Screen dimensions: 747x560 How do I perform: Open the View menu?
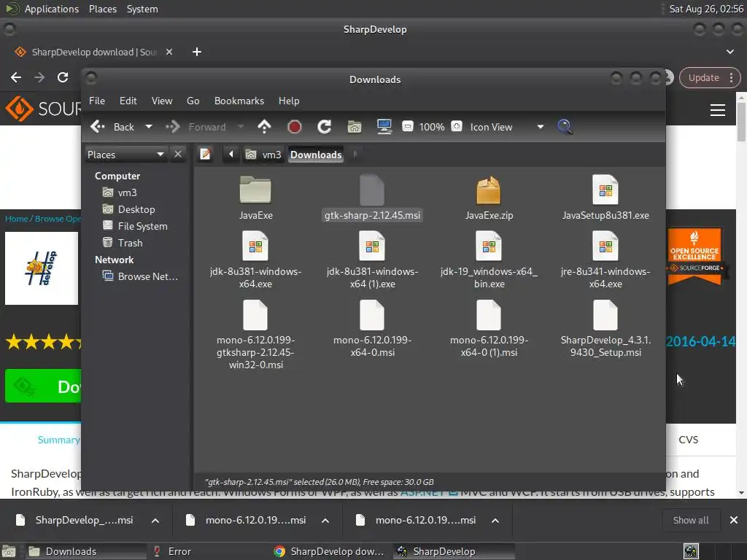[x=162, y=101]
